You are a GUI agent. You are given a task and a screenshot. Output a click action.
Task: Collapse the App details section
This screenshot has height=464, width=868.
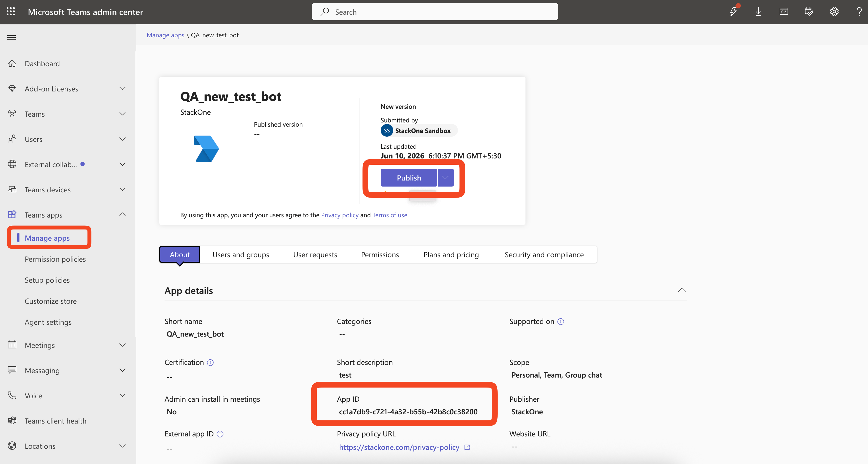coord(682,290)
